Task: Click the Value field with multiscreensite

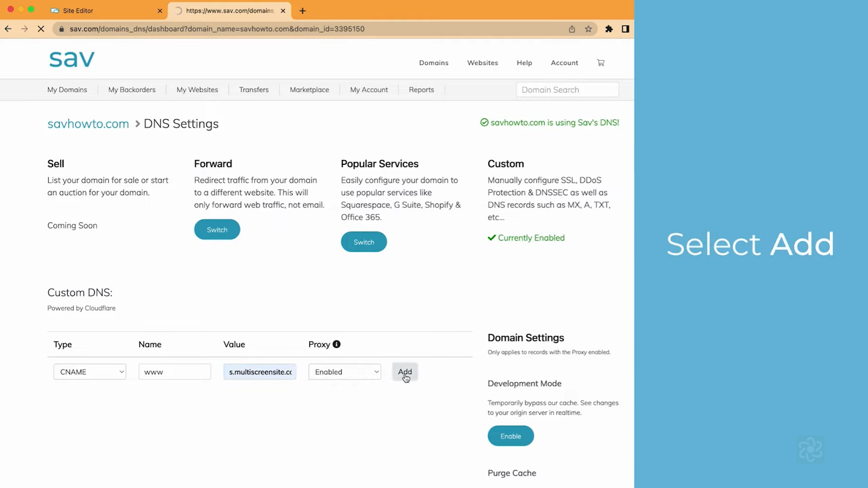Action: [260, 372]
